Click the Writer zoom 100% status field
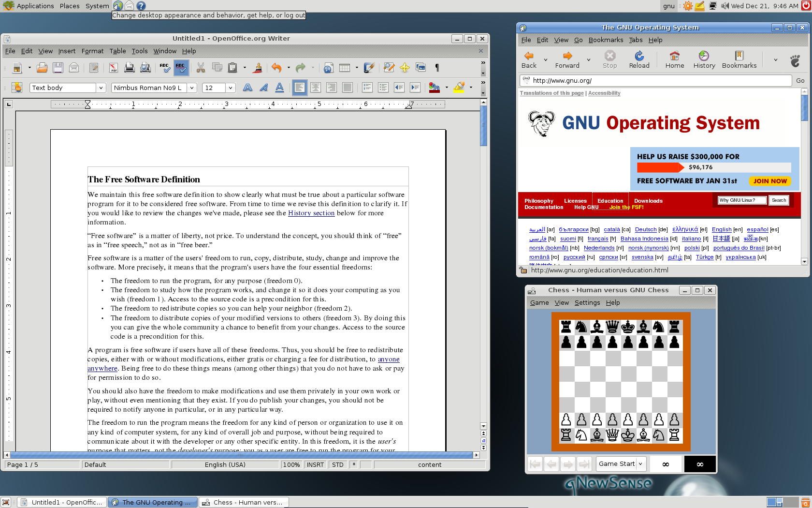This screenshot has width=812, height=508. [x=291, y=465]
